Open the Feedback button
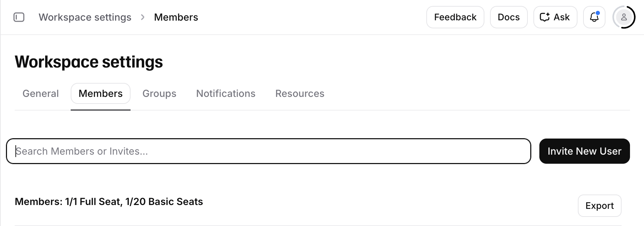Image resolution: width=644 pixels, height=226 pixels. coord(455,17)
